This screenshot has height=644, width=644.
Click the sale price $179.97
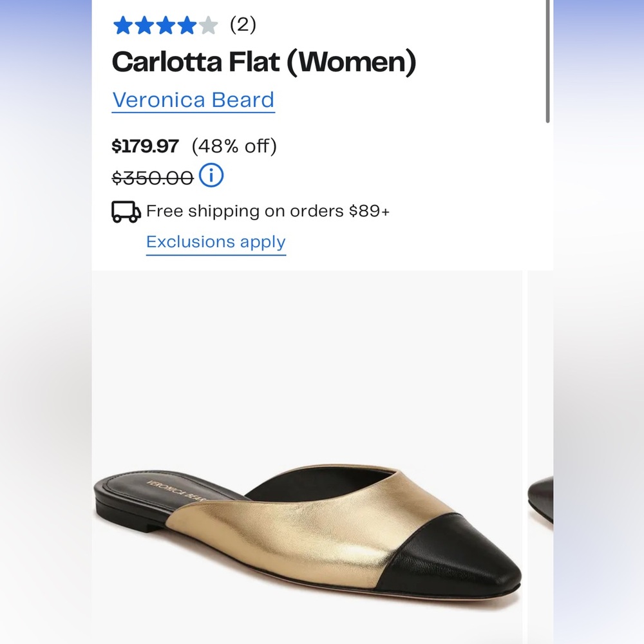(146, 146)
